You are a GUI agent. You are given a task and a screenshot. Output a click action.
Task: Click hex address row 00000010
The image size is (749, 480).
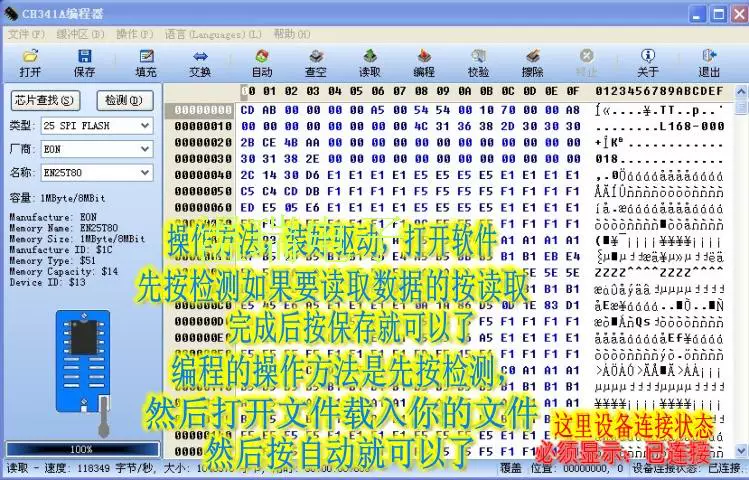click(x=203, y=127)
